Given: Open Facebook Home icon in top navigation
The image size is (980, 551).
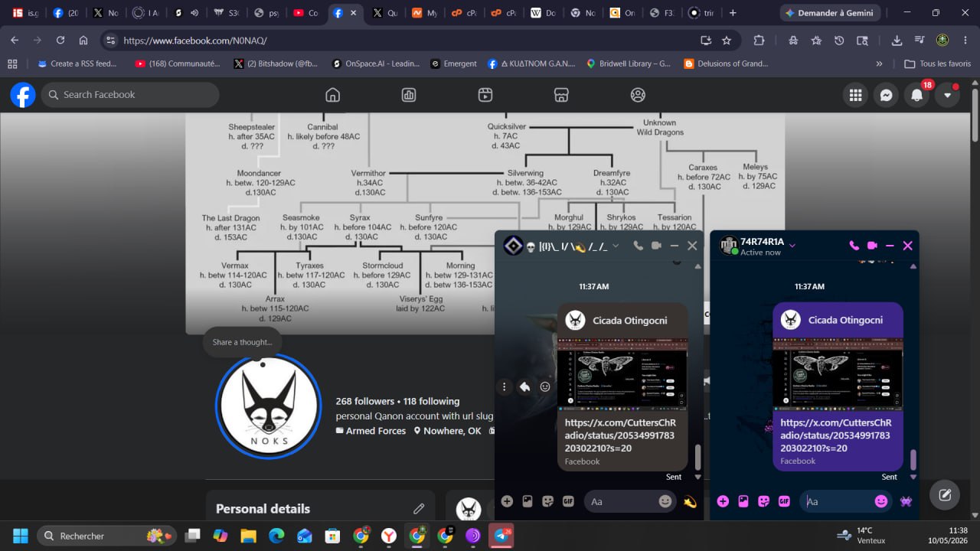Looking at the screenshot, I should coord(332,95).
